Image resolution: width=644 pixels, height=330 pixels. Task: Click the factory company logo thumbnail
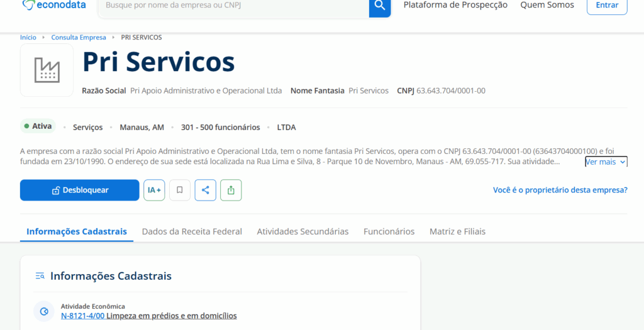tap(47, 70)
